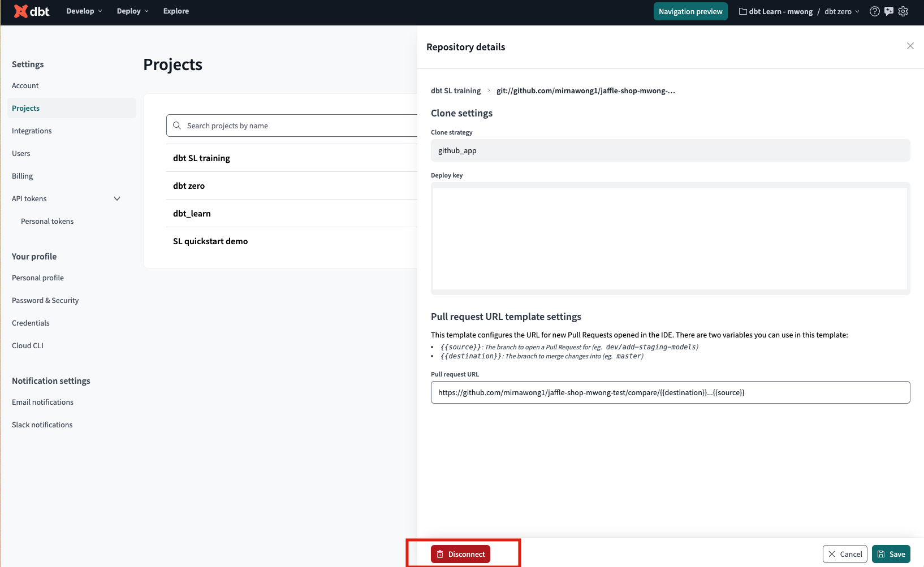Close the Repository details panel
Image resolution: width=924 pixels, height=567 pixels.
(x=910, y=46)
